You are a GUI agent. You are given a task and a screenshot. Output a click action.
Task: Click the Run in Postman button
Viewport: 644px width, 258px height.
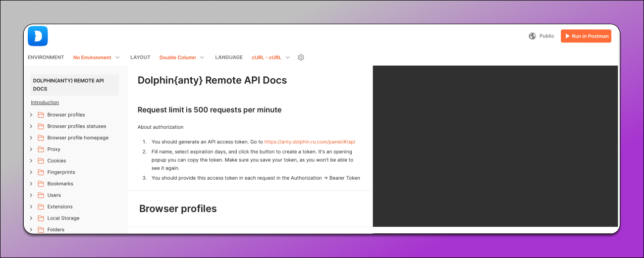pyautogui.click(x=585, y=36)
